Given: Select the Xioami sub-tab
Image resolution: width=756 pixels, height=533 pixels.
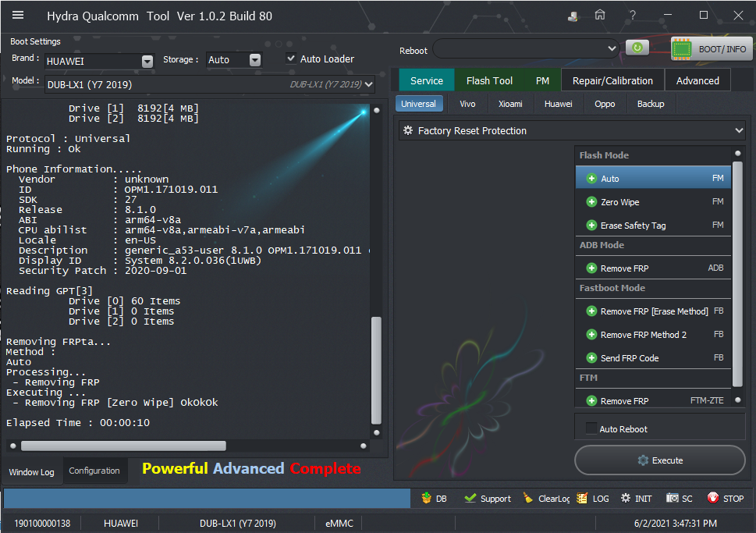Looking at the screenshot, I should [510, 104].
